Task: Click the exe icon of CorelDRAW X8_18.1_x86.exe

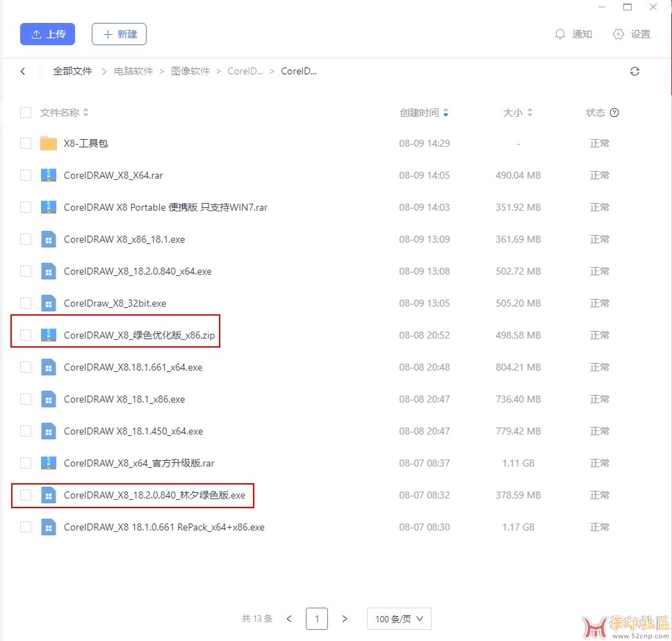Action: (49, 399)
